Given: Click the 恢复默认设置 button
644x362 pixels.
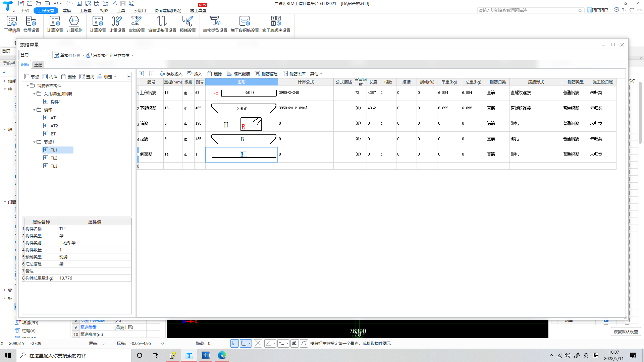Looking at the screenshot, I should (626, 331).
